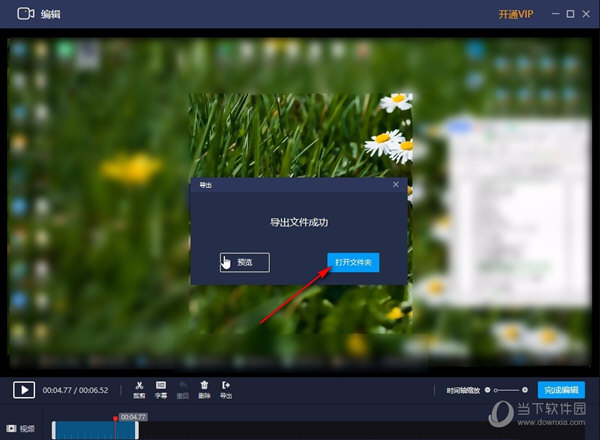Viewport: 600px width, 440px height.
Task: Play the video with the play button
Action: click(x=24, y=390)
